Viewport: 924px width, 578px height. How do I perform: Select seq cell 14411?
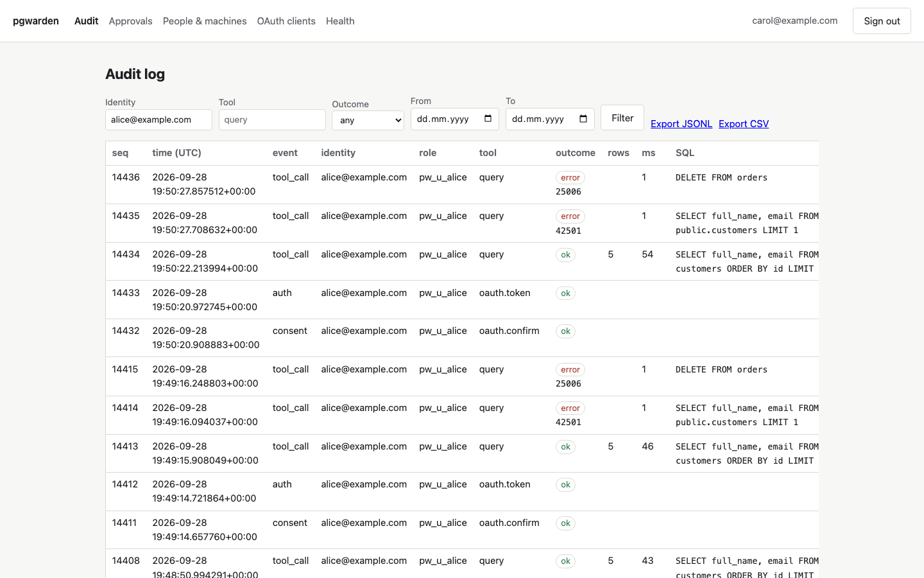click(124, 523)
